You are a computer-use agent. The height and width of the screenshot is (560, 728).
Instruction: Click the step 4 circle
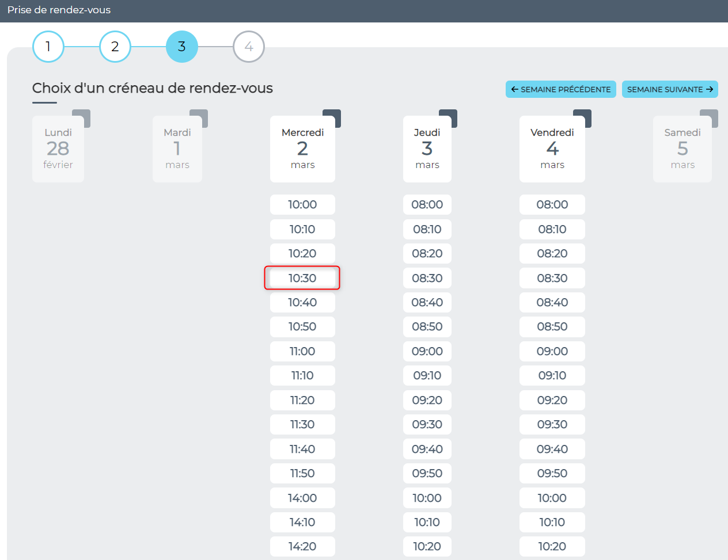248,47
